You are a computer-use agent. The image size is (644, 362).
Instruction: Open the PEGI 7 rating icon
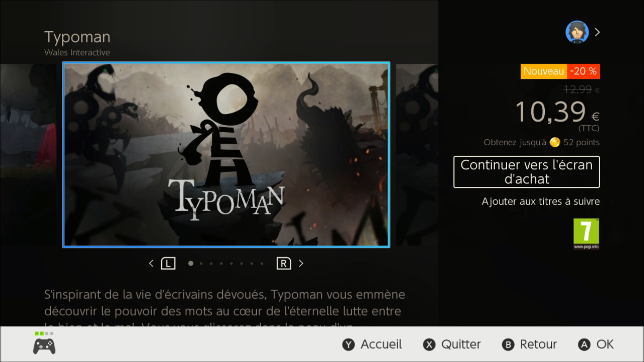tap(586, 234)
